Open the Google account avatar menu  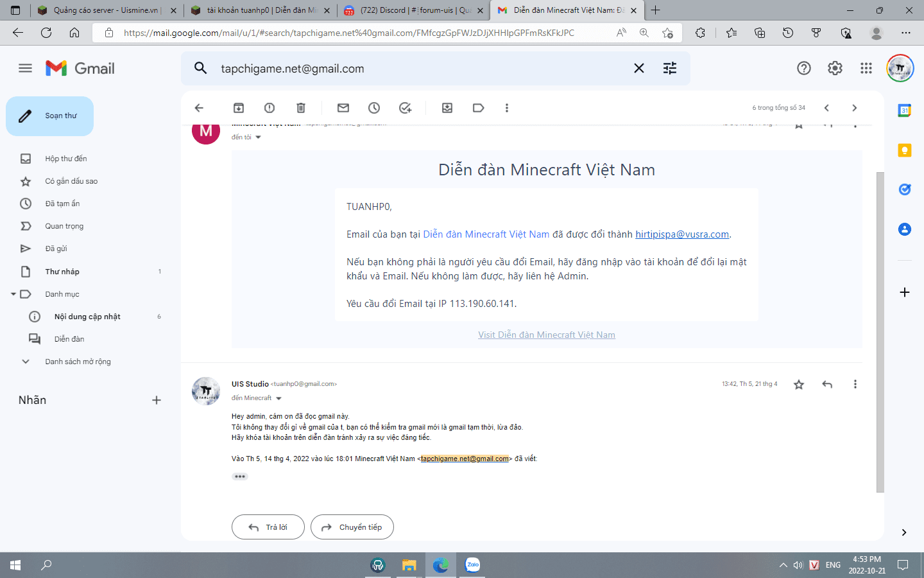tap(900, 68)
